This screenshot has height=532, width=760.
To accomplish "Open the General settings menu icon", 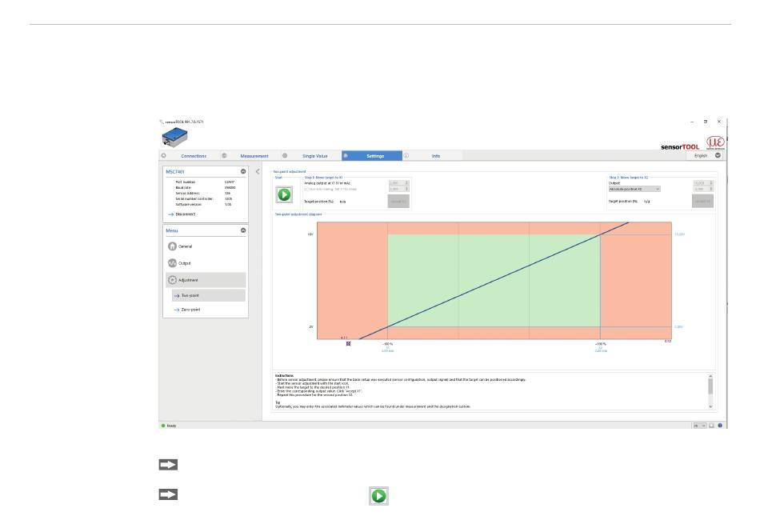I will click(172, 246).
